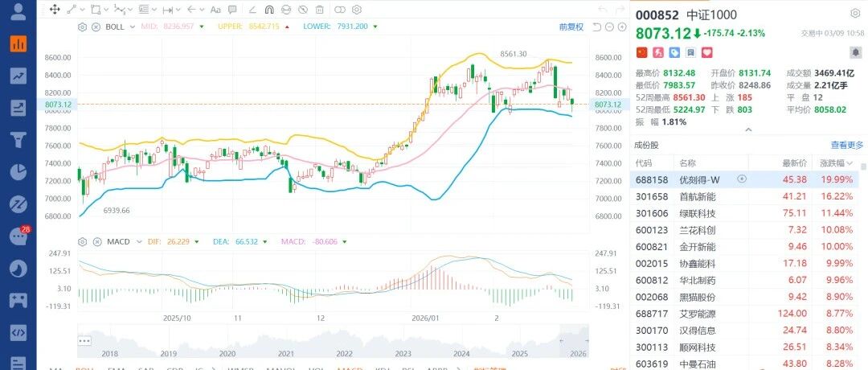
Task: Click the 名称 column header
Action: (688, 162)
